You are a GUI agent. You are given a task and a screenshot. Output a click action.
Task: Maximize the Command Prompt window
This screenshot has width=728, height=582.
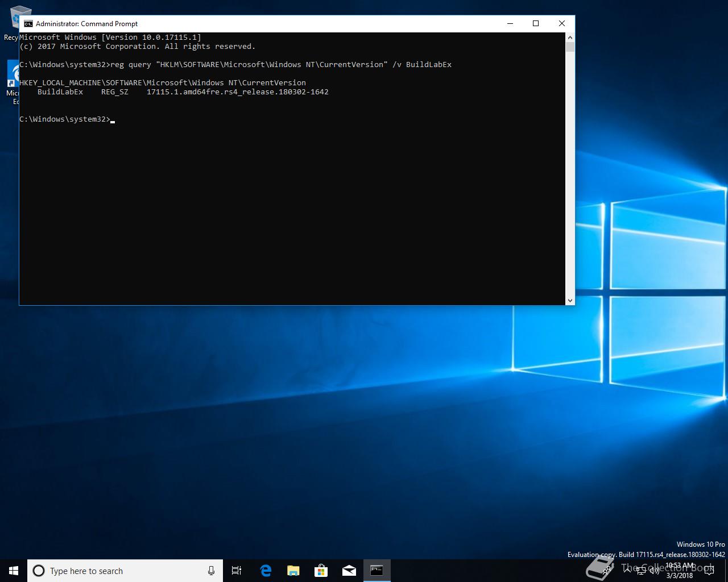tap(536, 23)
